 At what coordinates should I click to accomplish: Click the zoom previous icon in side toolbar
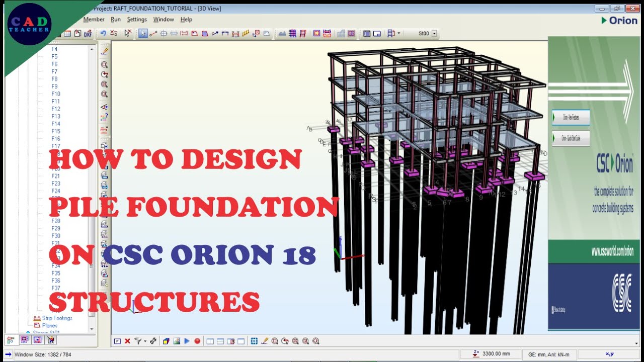(x=104, y=74)
